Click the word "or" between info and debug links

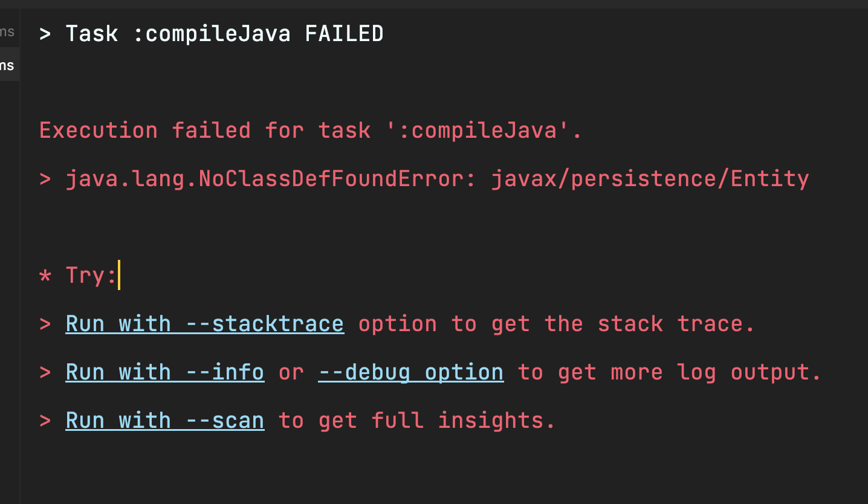291,372
